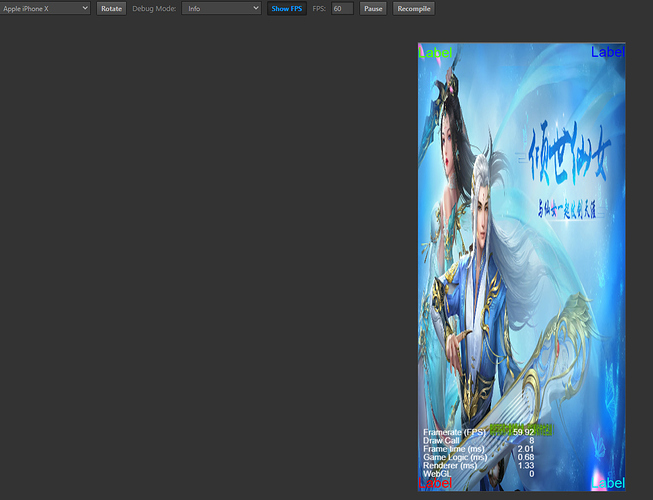Click the Framerate (FPS) stat text
This screenshot has width=653, height=500.
[454, 432]
